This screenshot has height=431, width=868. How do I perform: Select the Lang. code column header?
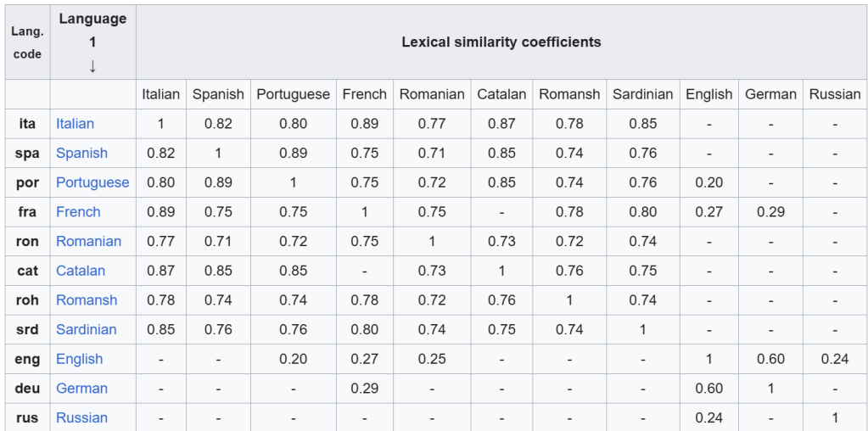click(x=27, y=42)
